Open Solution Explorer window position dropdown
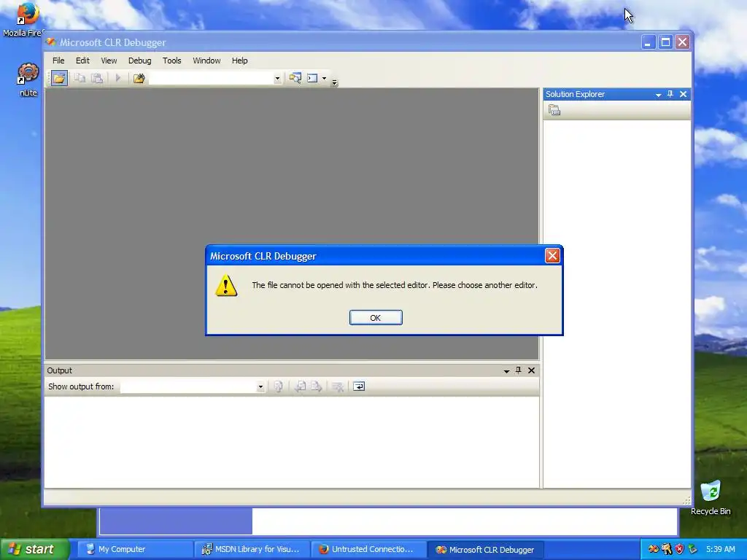 658,95
